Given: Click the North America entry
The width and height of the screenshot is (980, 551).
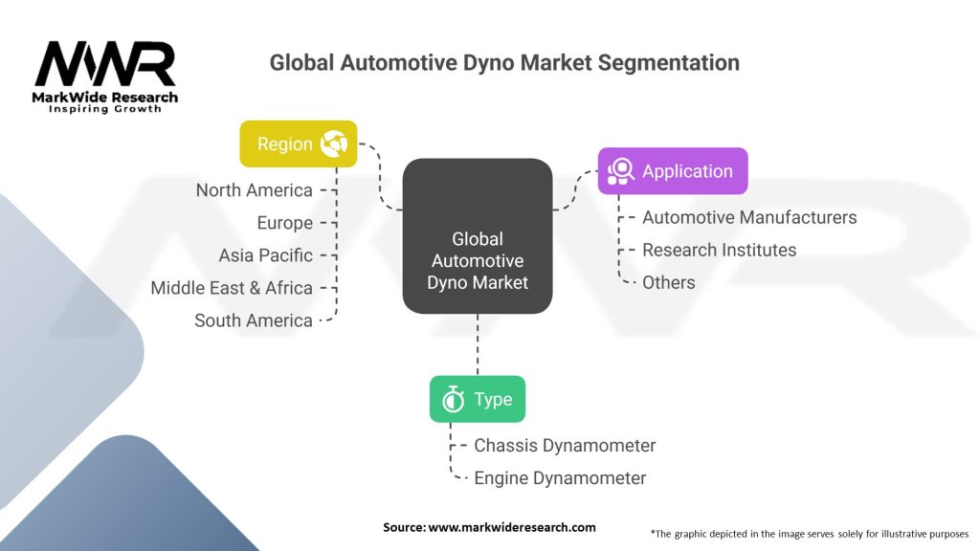Looking at the screenshot, I should pos(254,190).
